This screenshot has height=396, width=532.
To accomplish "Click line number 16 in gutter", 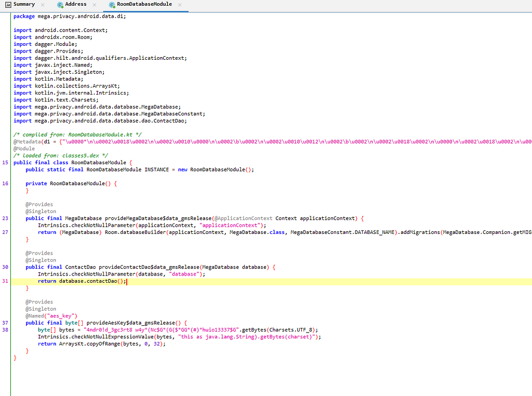I will tap(5, 183).
